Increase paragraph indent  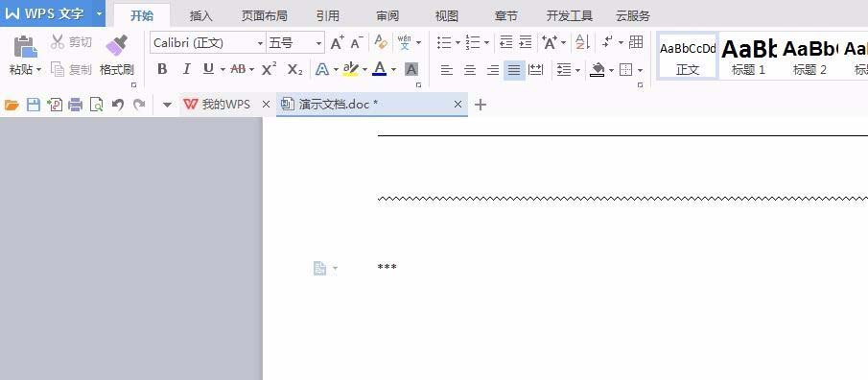[526, 42]
